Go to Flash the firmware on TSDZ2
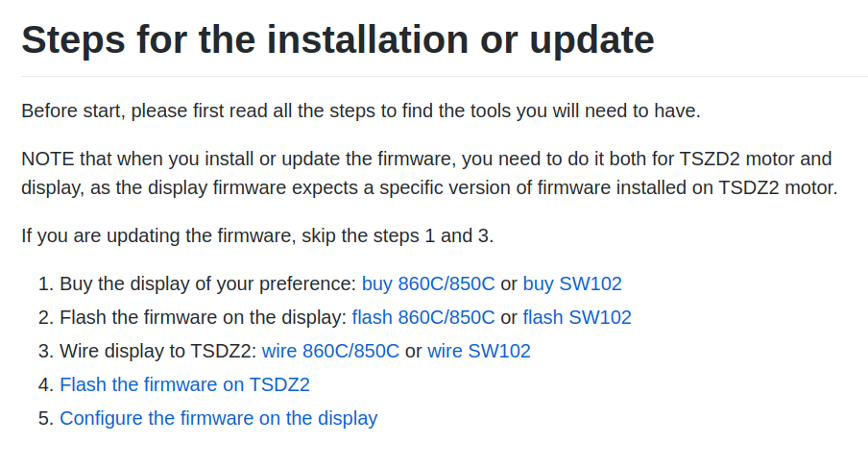The width and height of the screenshot is (868, 468). tap(185, 384)
